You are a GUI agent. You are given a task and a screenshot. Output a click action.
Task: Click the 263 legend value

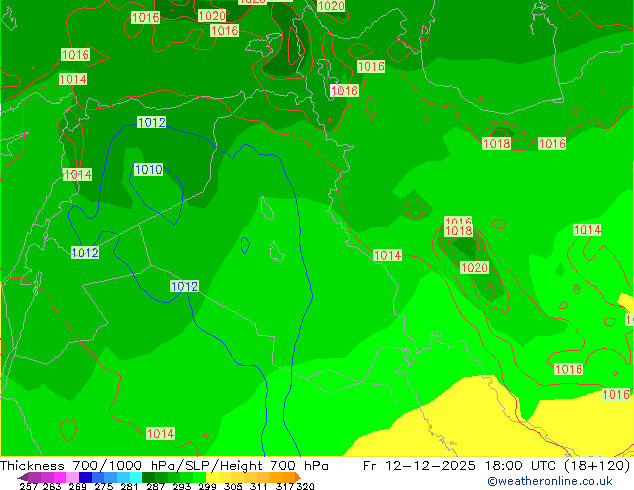[x=52, y=486]
